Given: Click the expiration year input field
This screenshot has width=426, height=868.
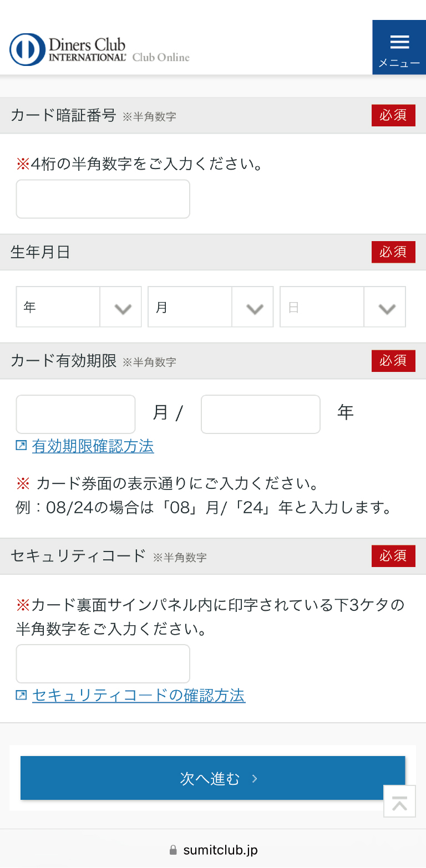Looking at the screenshot, I should pos(260,414).
